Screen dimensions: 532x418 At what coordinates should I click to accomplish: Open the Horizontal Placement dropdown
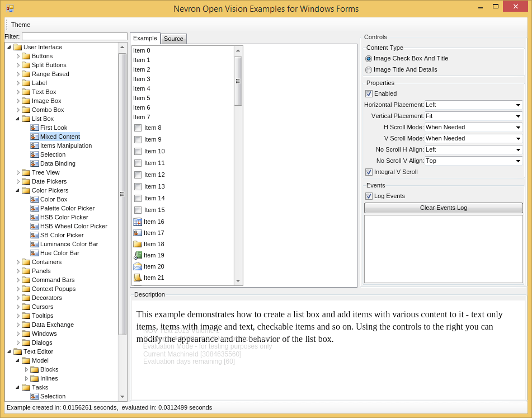pyautogui.click(x=518, y=105)
